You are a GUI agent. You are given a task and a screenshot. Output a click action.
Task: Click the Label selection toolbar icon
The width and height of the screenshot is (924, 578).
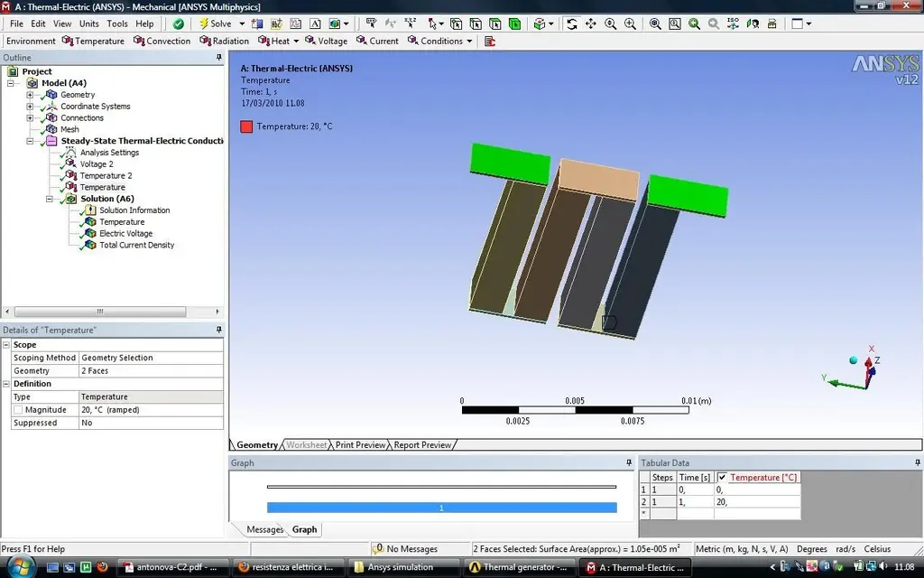coord(371,23)
